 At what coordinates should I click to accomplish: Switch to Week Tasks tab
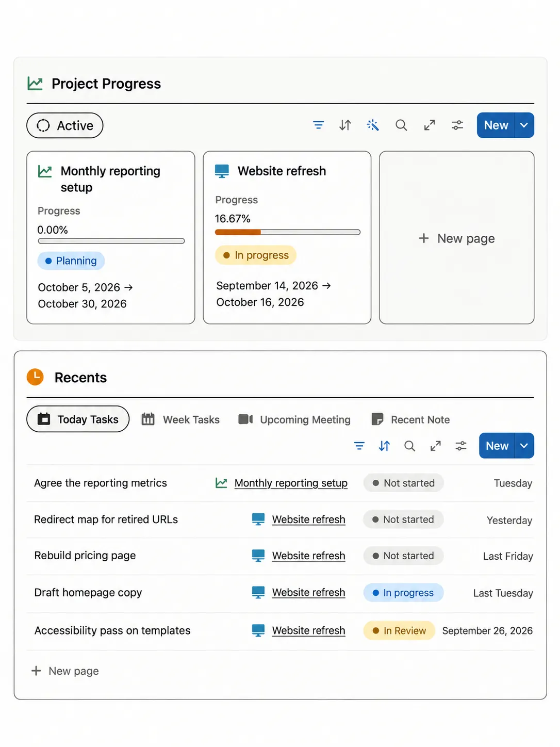pos(180,419)
